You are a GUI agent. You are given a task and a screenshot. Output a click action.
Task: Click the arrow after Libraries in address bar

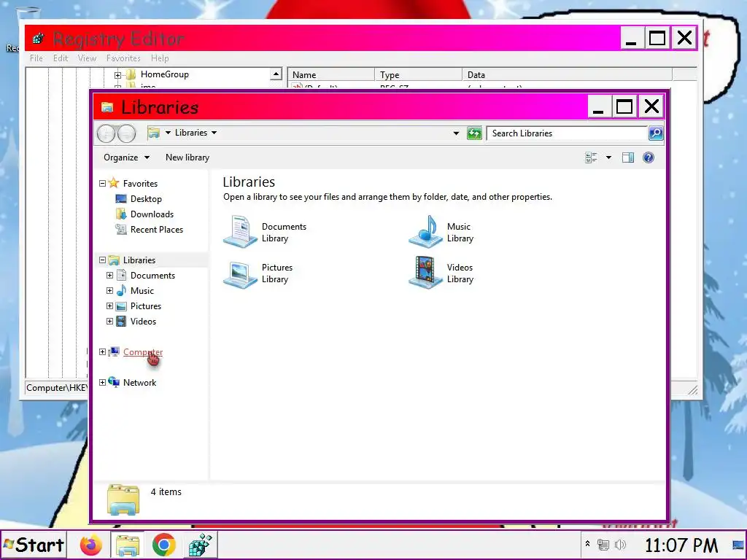[x=214, y=133]
